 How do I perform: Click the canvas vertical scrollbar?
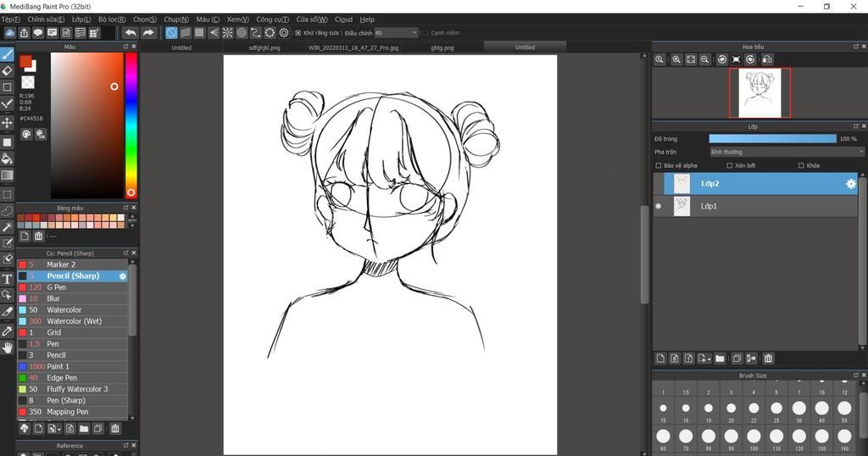pyautogui.click(x=644, y=254)
